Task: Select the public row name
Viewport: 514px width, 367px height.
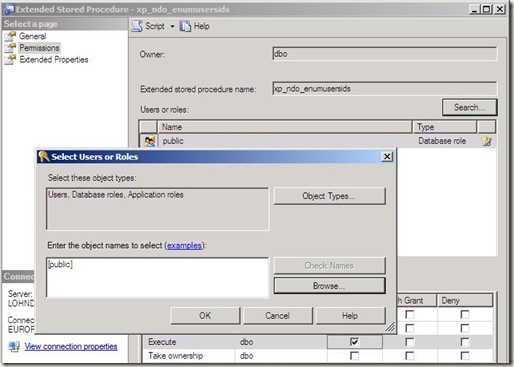Action: click(173, 141)
